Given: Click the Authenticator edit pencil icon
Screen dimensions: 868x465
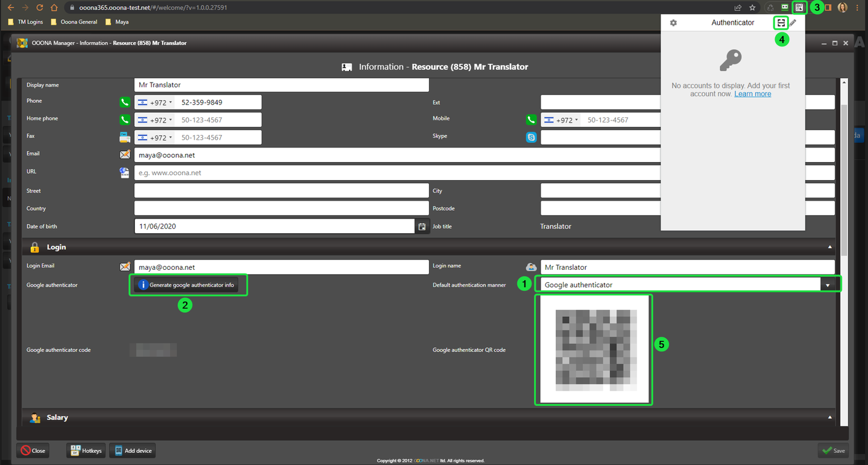Looking at the screenshot, I should click(793, 23).
